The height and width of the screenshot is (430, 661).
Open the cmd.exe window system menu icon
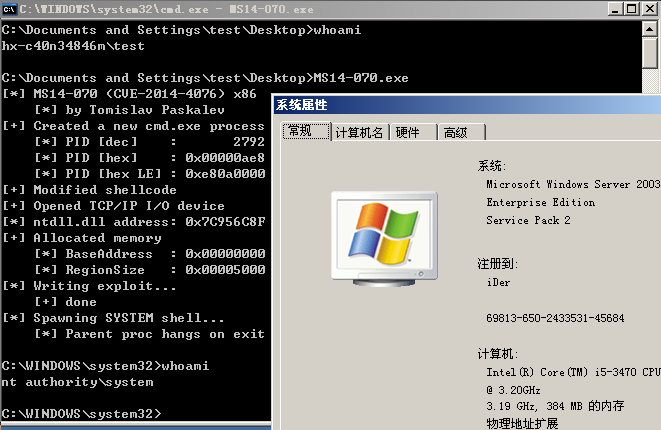click(x=9, y=8)
